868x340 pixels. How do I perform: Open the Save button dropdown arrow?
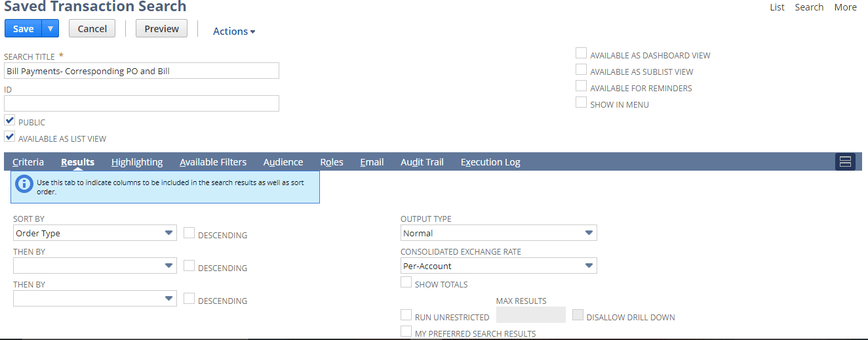[50, 28]
